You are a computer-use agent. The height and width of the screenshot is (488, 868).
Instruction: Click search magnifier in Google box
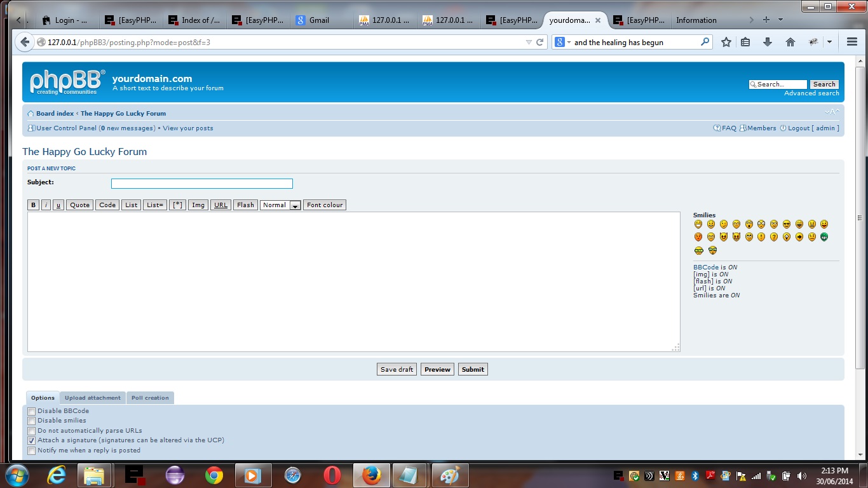click(705, 42)
